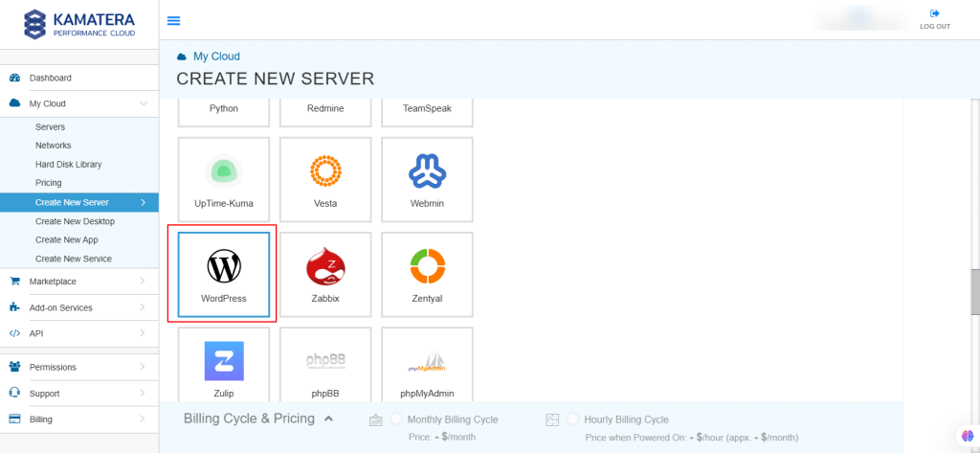
Task: Click the Kamatera Performance Cloud logo
Action: click(78, 24)
